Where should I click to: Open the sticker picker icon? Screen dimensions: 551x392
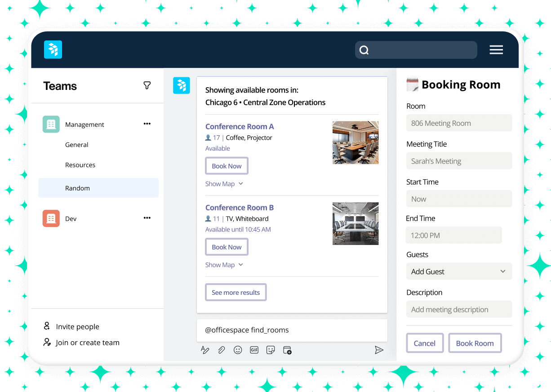[x=271, y=350]
